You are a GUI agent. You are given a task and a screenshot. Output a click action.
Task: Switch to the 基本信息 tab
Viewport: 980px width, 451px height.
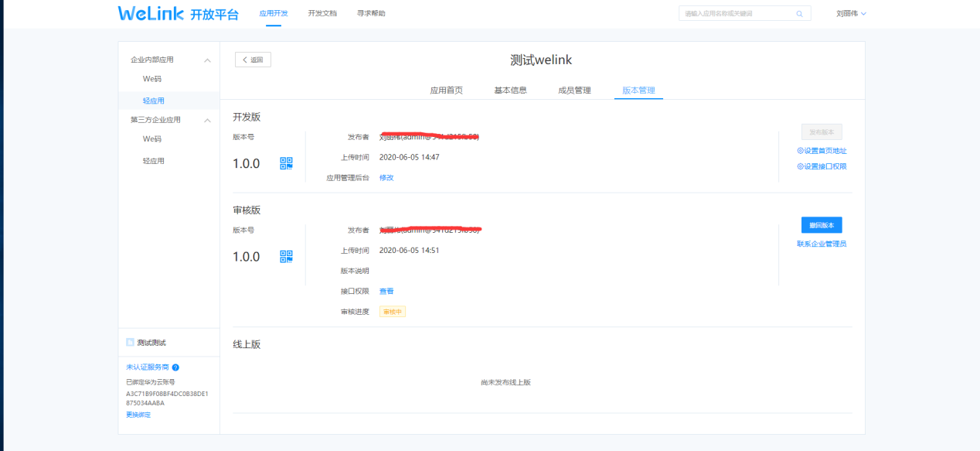click(510, 91)
